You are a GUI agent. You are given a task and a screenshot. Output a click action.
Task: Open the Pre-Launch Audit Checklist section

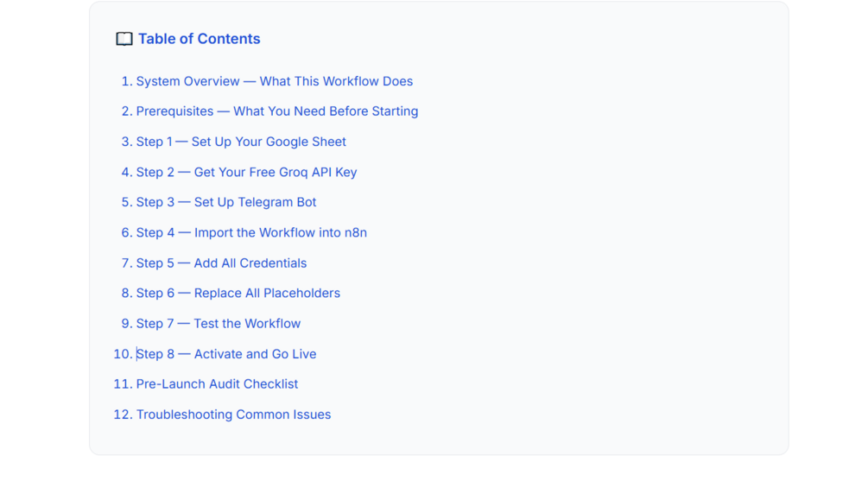[x=217, y=383]
